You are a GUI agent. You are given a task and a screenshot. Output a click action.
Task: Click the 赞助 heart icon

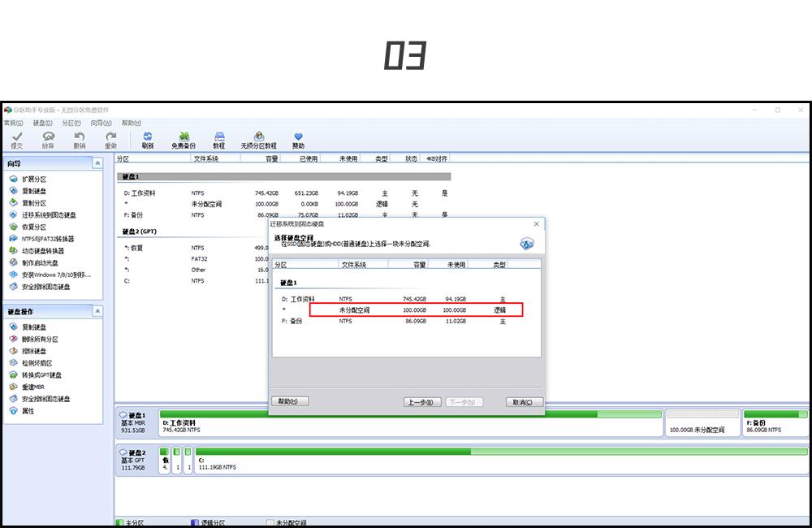[298, 140]
